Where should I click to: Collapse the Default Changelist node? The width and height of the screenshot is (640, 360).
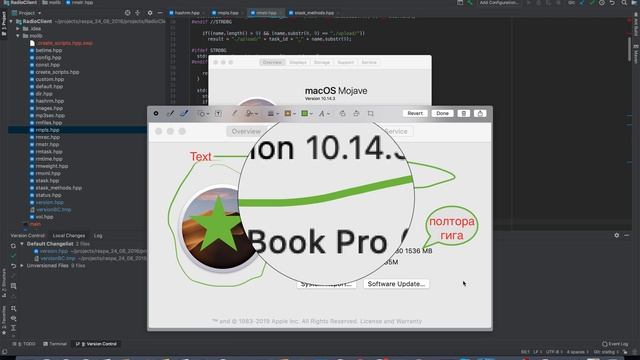point(22,244)
